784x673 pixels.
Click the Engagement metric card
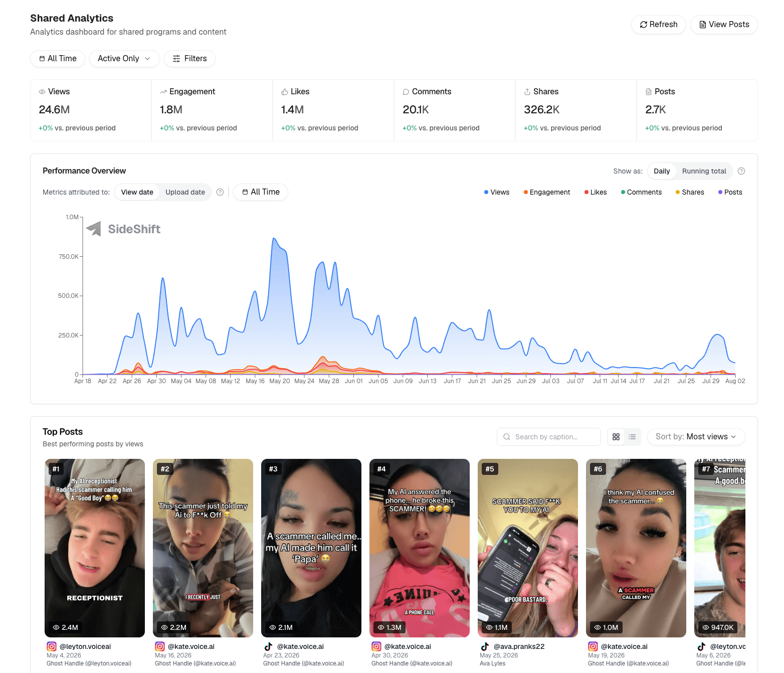click(212, 110)
